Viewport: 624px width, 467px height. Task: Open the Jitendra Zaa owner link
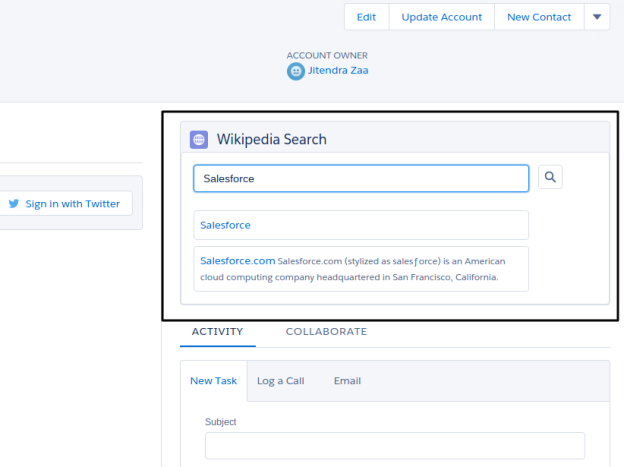(338, 70)
